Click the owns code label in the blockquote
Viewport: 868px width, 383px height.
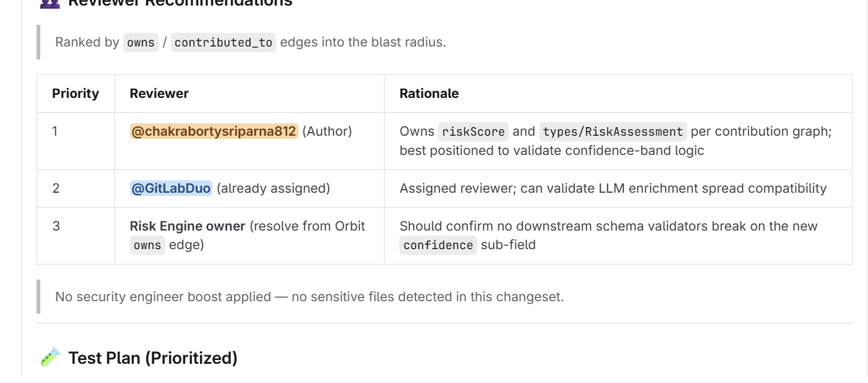tap(141, 42)
